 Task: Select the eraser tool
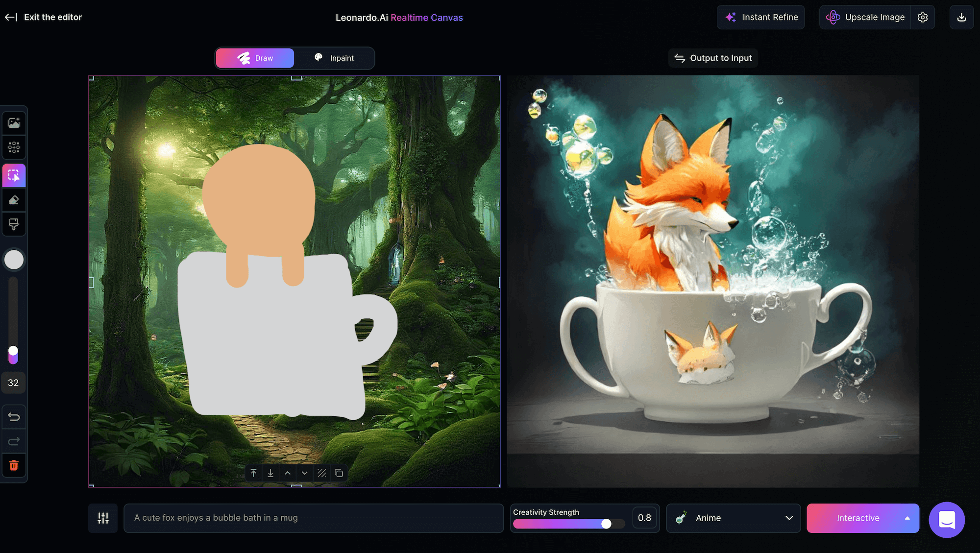(x=14, y=200)
